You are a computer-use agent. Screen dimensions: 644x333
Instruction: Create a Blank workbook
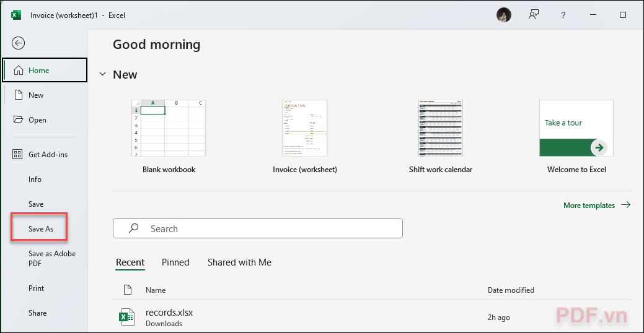point(169,137)
